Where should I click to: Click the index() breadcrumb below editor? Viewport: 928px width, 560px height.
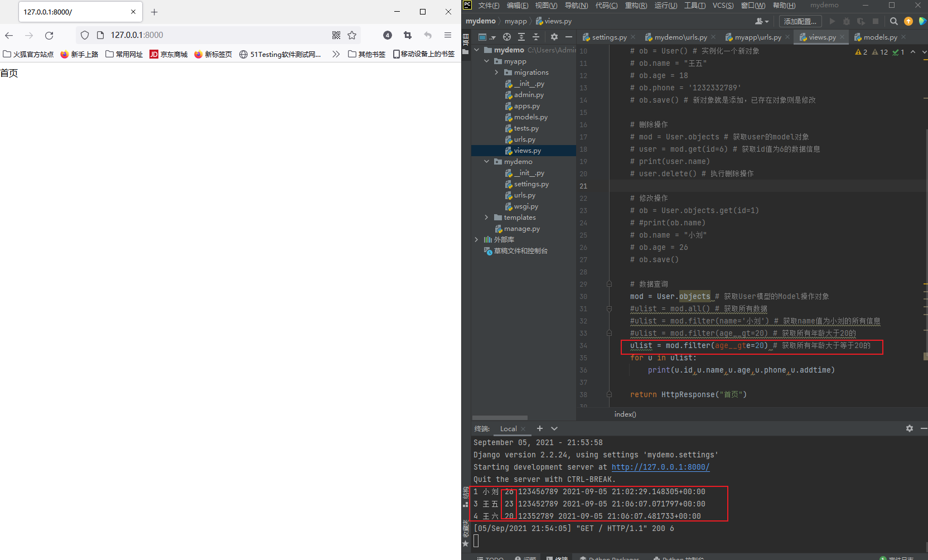pyautogui.click(x=625, y=414)
